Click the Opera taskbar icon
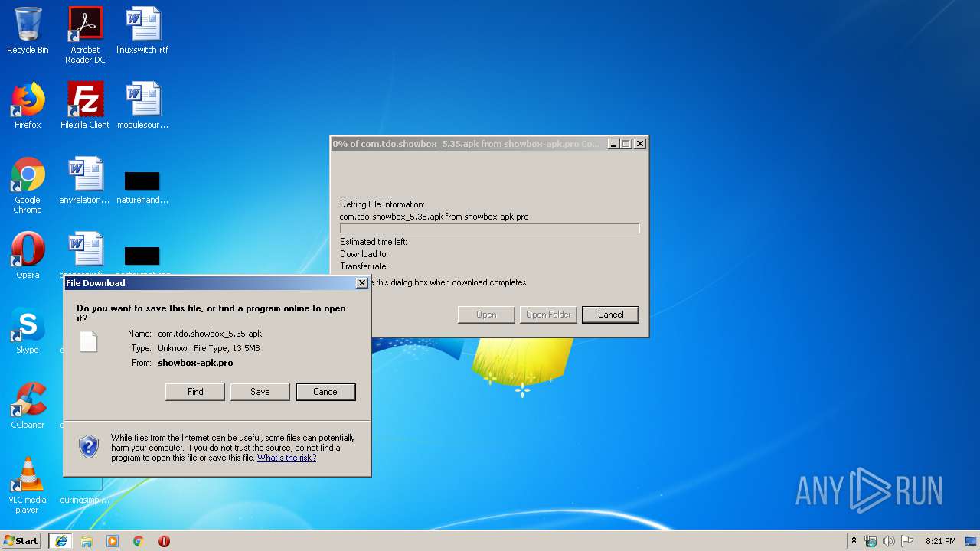This screenshot has width=980, height=551. click(164, 541)
